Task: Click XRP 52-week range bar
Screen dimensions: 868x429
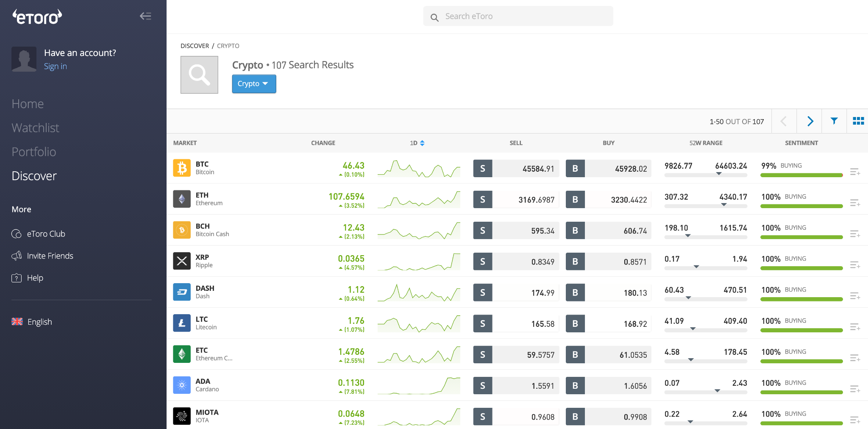Action: click(706, 268)
